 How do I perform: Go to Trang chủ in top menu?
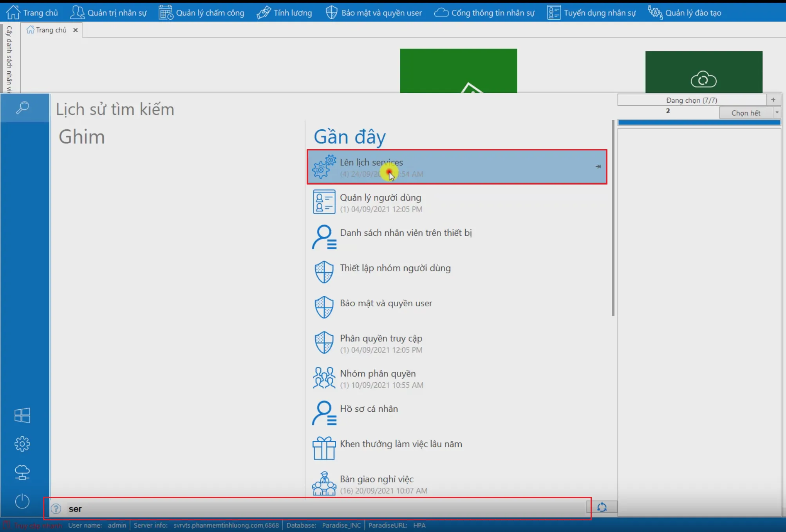pos(32,13)
